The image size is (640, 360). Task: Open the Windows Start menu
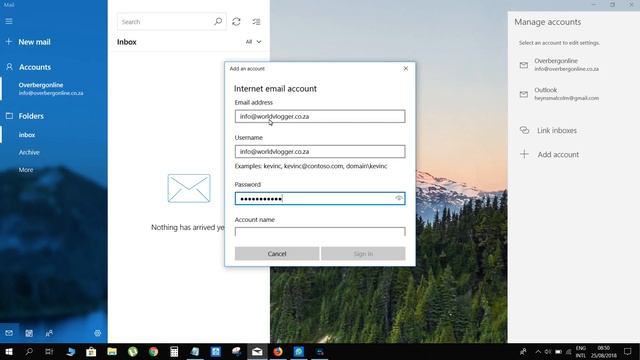[9, 351]
